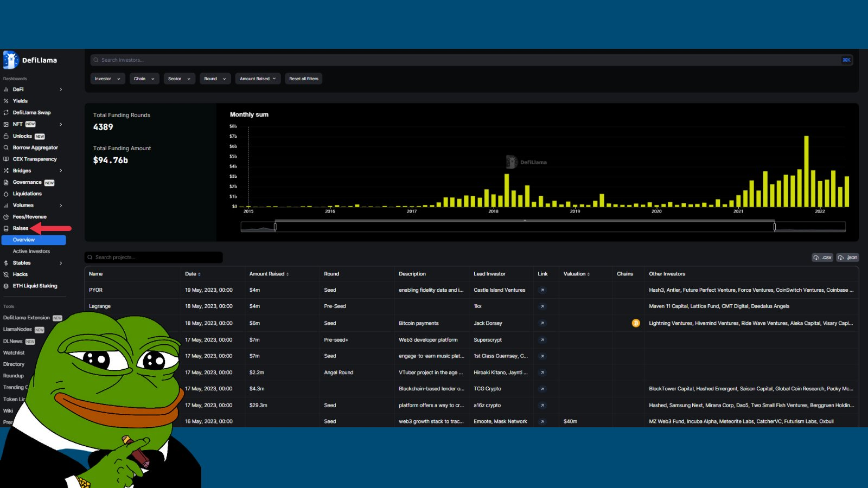Download data with the .json icon button
868x488 pixels.
pyautogui.click(x=847, y=258)
